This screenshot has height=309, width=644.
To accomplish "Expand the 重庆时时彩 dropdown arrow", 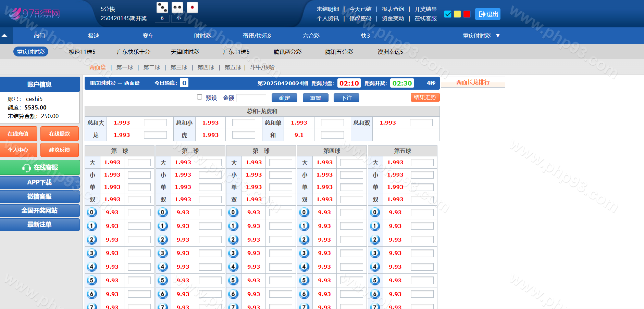I will tap(498, 36).
